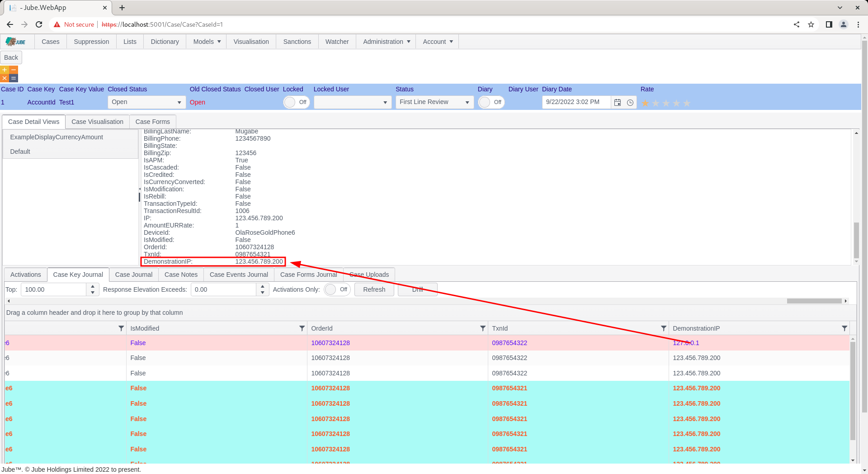This screenshot has height=474, width=868.
Task: Click the case detail panel vertical scrollbar
Action: 856,240
